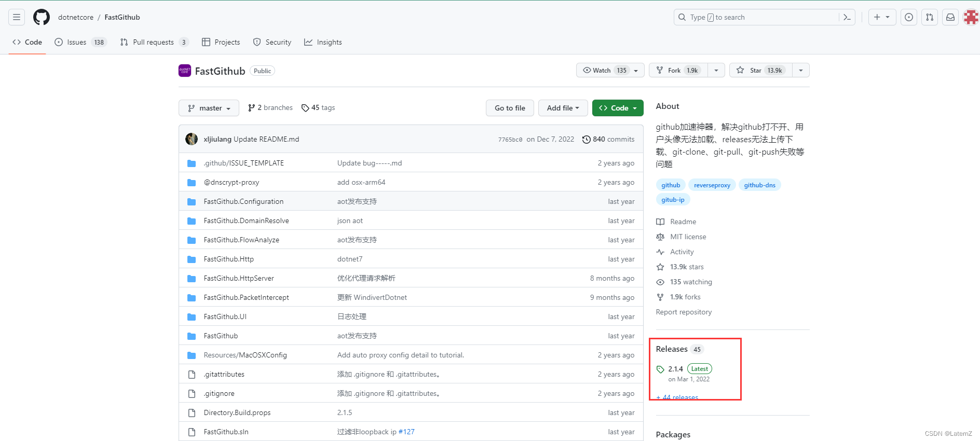Expand the Fork options dropdown arrow
The image size is (980, 441).
pyautogui.click(x=716, y=70)
